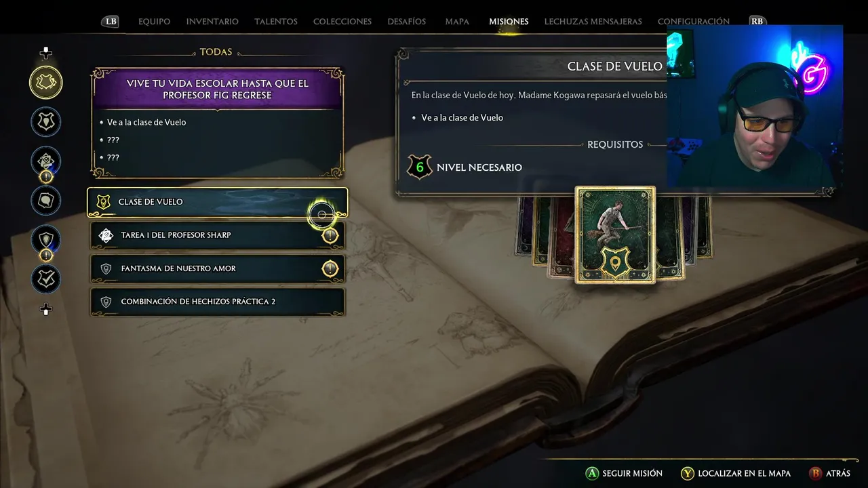
Task: Show completed quests with the checkmark-shield icon
Action: coord(46,279)
